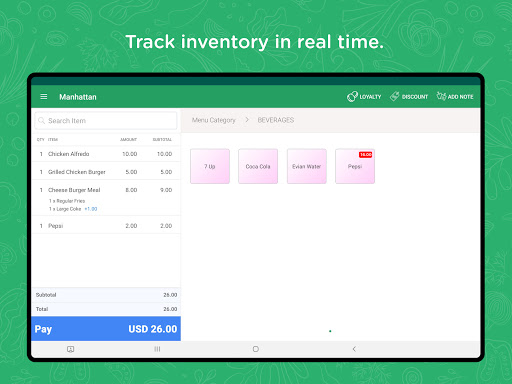512x384 pixels.
Task: Select the Pepsi order row
Action: click(x=106, y=226)
